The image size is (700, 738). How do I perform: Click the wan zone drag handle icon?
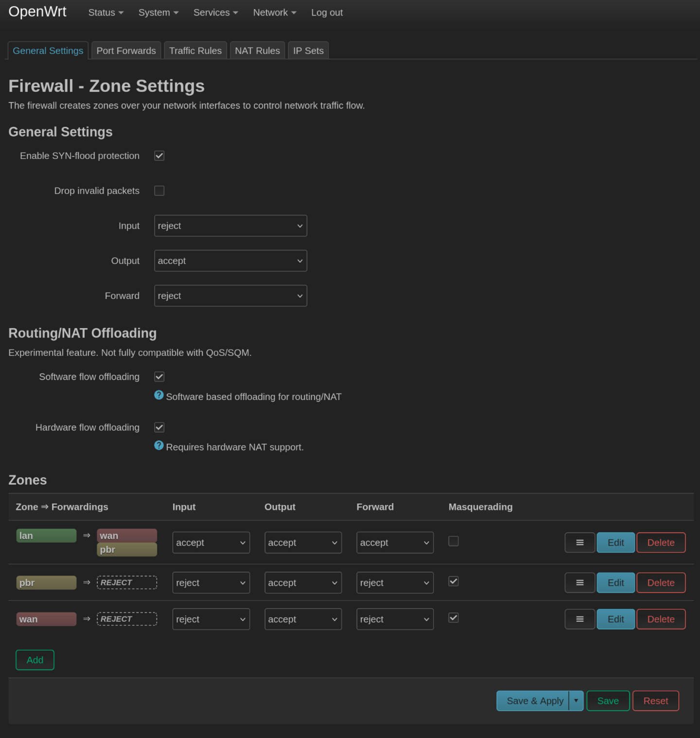point(579,619)
